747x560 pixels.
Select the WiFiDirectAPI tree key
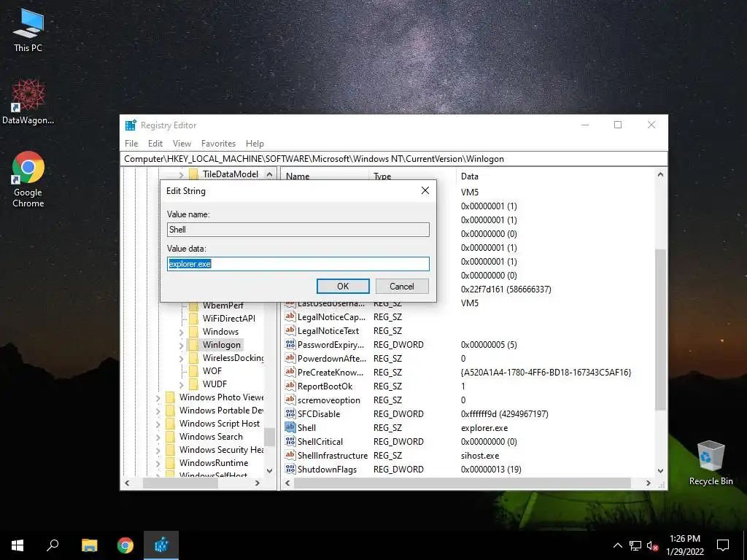tap(228, 318)
